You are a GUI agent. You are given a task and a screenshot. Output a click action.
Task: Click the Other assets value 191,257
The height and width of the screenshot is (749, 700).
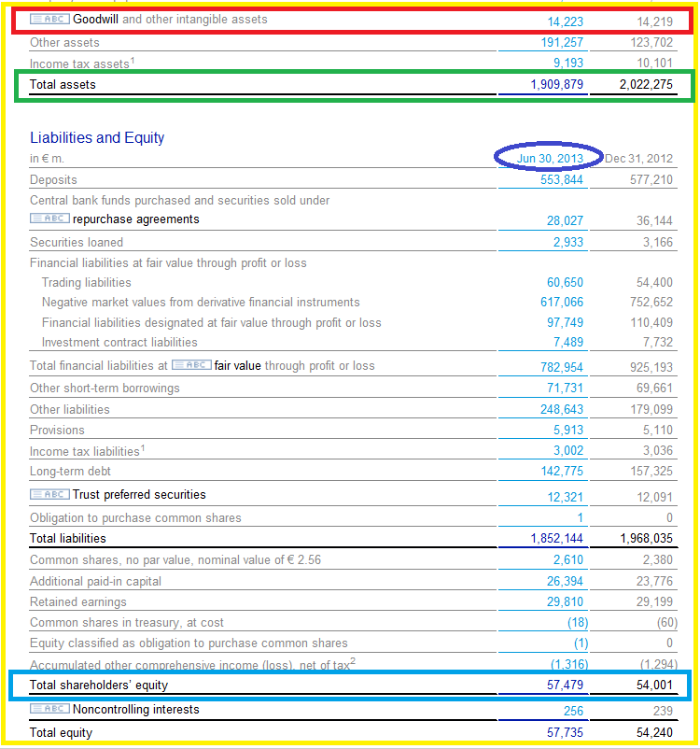pos(562,43)
